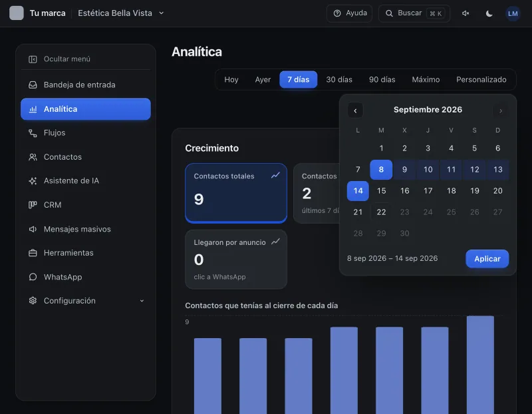Open WhatsApp chat bubble icon

33,277
